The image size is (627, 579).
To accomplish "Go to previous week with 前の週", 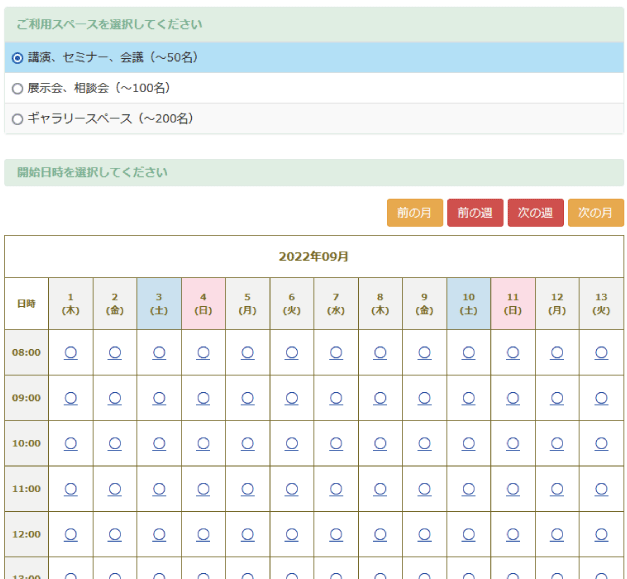I will point(475,213).
